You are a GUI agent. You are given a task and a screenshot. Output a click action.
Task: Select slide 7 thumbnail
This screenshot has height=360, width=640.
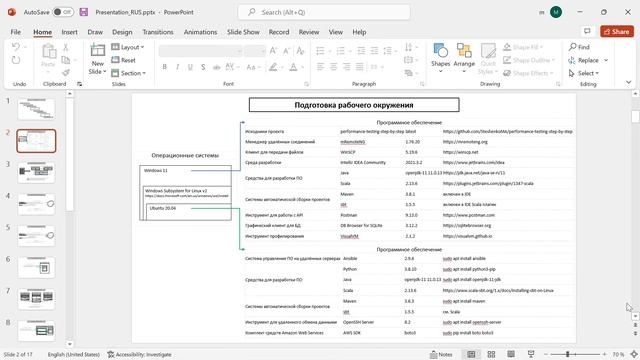36,299
